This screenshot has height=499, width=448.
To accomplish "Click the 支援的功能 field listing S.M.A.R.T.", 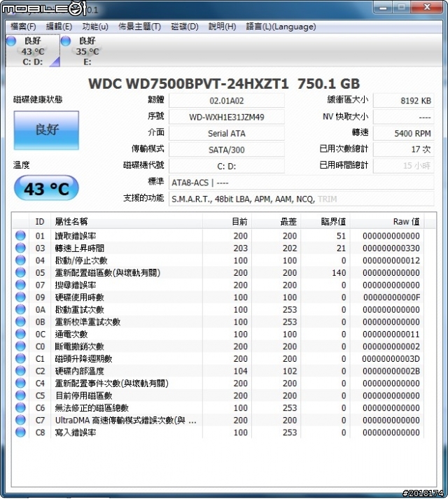I will click(x=301, y=199).
